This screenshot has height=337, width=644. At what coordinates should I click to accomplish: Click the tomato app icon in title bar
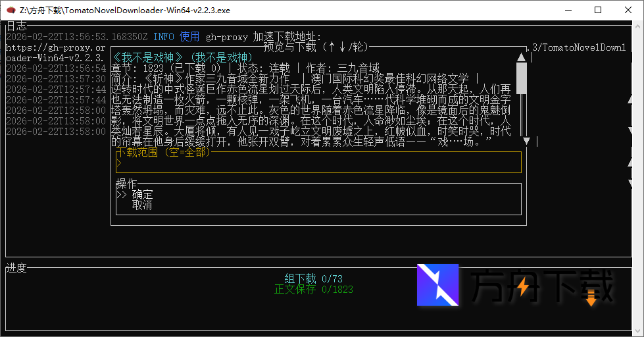10,10
